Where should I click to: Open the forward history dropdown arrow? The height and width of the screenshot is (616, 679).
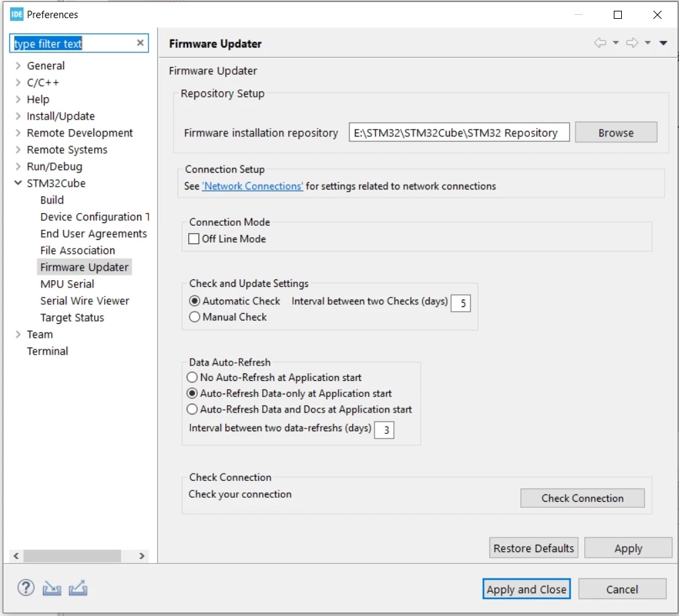click(x=647, y=42)
